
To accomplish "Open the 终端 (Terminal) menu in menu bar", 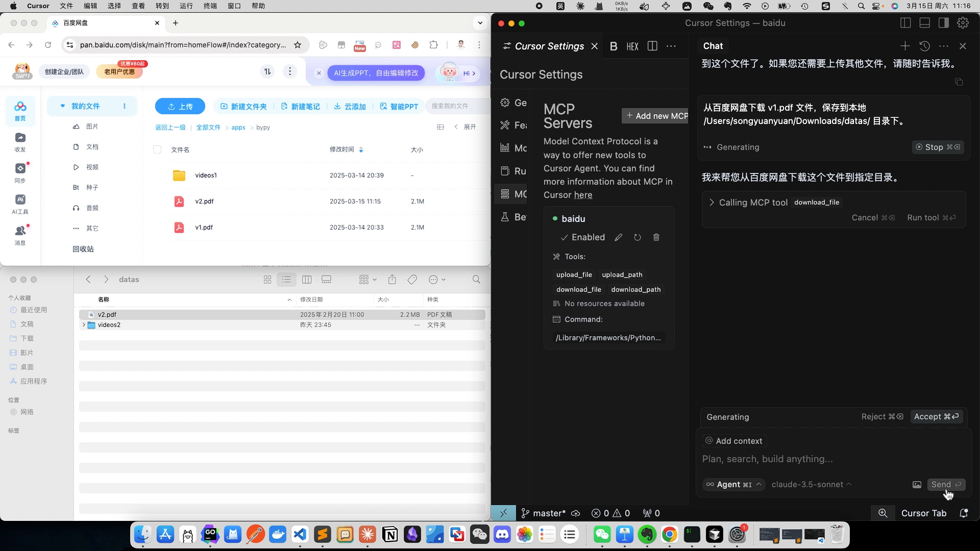I will (x=210, y=6).
